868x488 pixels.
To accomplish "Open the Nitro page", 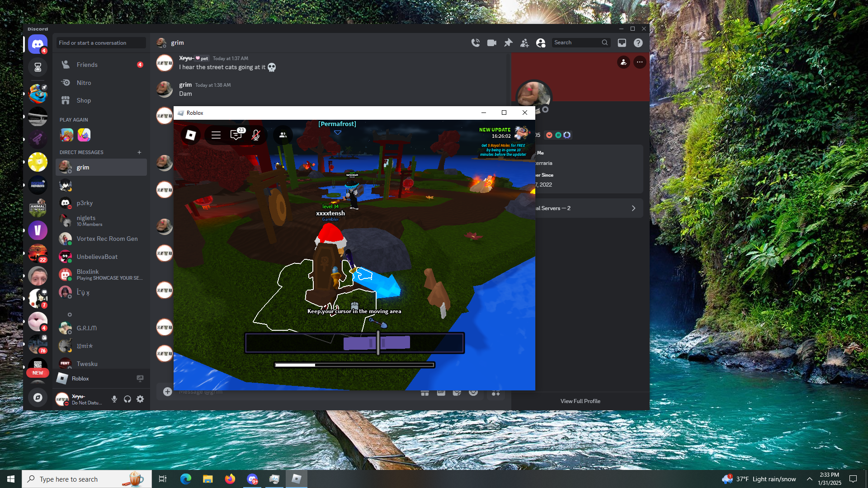I will coord(84,83).
